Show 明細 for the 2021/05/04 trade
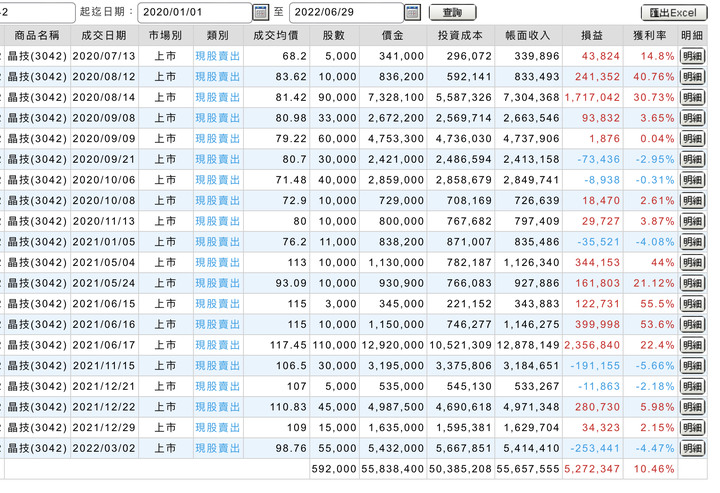 [692, 263]
